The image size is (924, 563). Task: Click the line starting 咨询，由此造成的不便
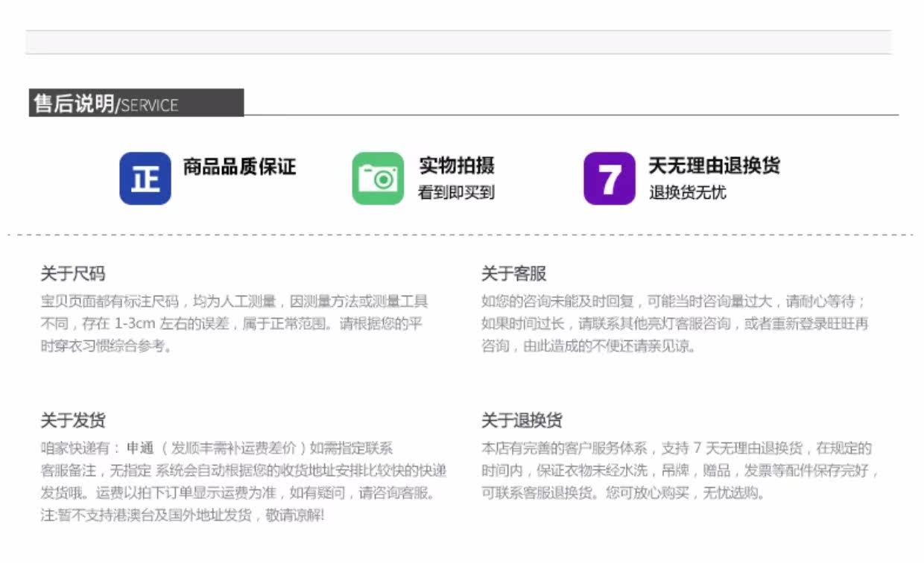click(x=589, y=346)
